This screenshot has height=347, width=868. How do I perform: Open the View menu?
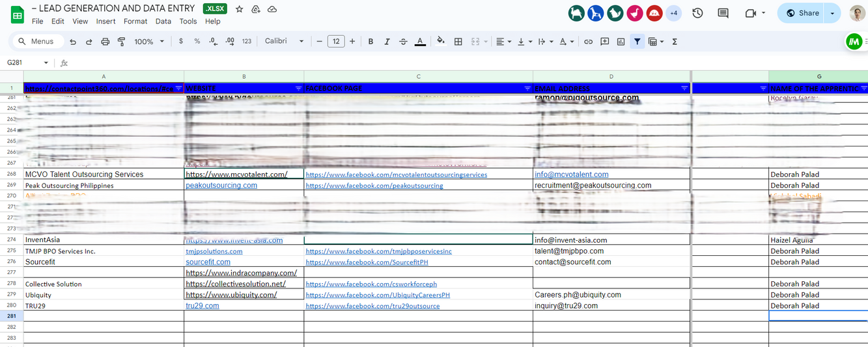(x=80, y=21)
